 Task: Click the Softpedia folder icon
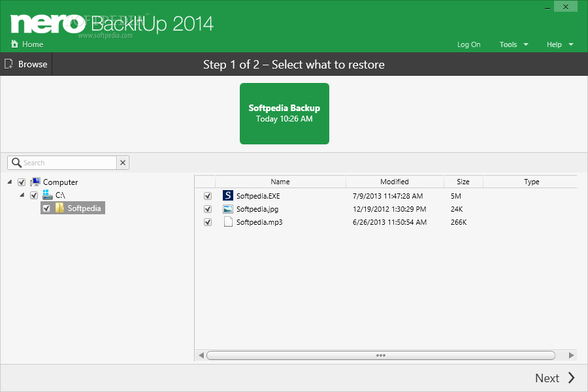59,208
